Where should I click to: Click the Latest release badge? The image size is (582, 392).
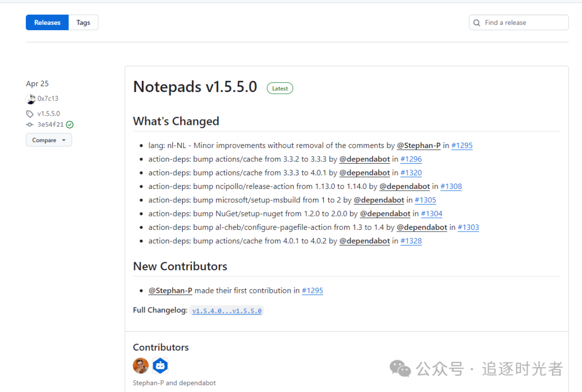[280, 88]
